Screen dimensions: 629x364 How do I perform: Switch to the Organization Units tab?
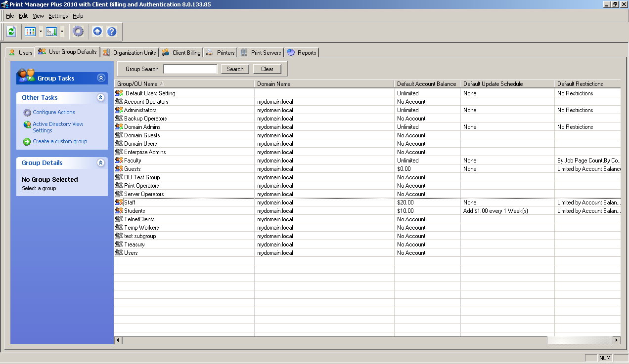(130, 53)
